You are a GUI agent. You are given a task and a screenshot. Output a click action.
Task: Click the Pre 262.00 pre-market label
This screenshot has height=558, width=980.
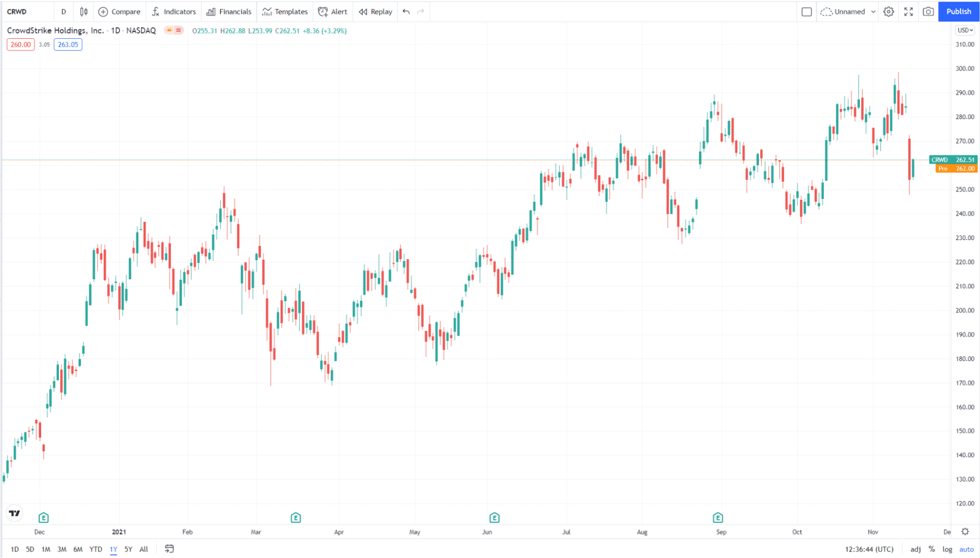(x=956, y=169)
